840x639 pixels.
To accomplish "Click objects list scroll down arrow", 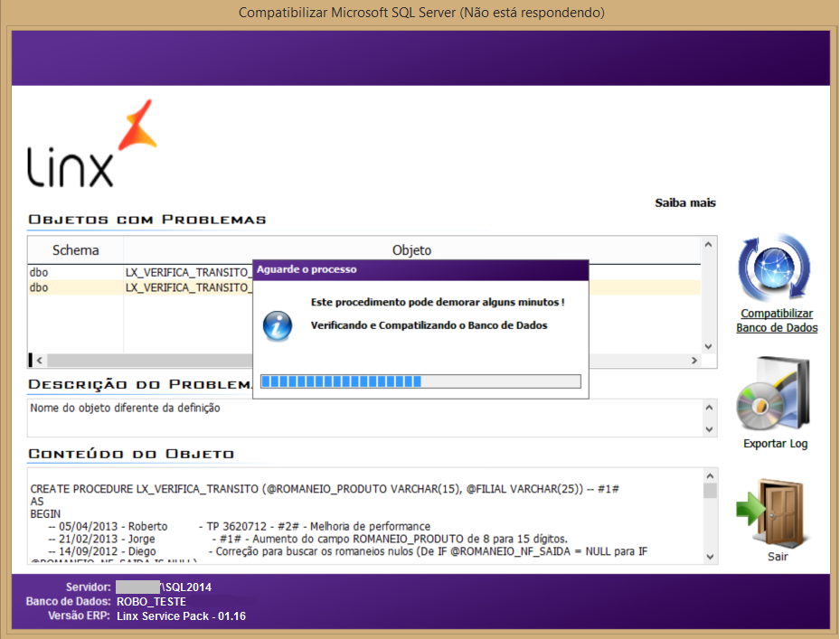I will (708, 346).
